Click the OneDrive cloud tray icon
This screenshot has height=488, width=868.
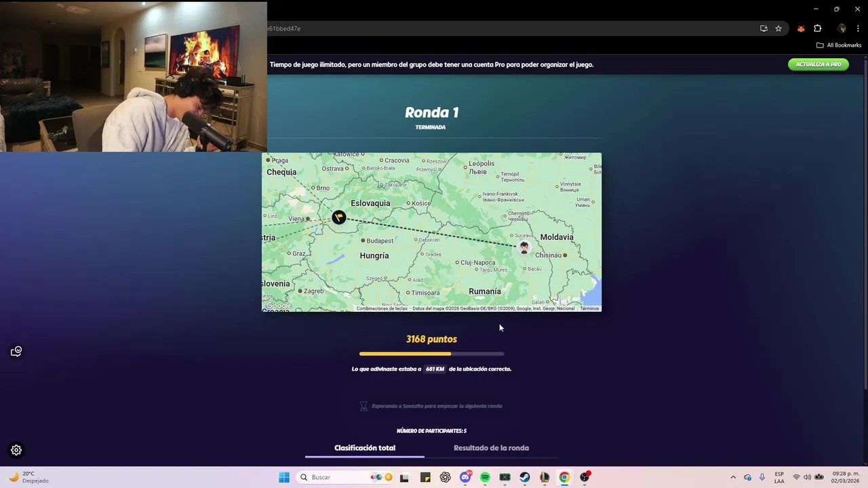coord(747,477)
